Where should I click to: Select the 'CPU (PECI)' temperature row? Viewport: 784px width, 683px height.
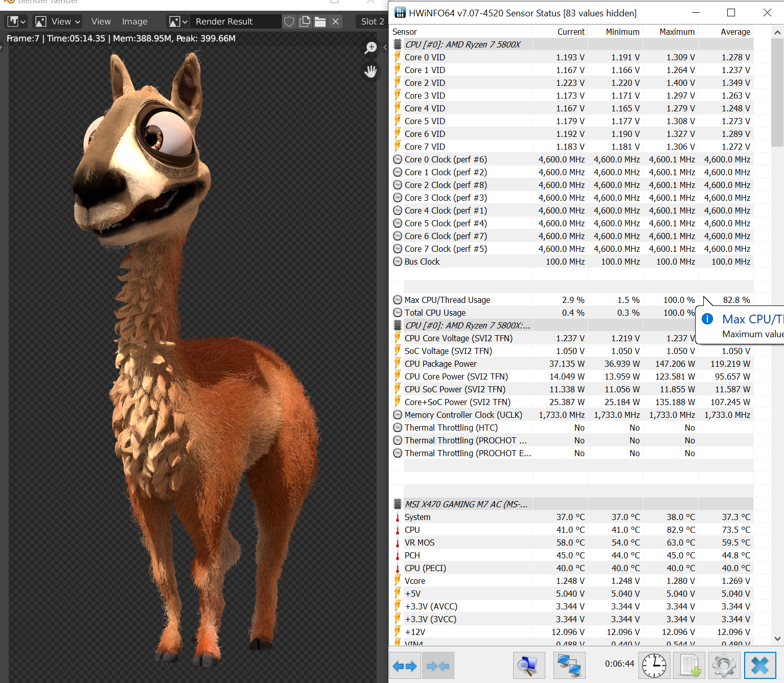click(x=571, y=568)
